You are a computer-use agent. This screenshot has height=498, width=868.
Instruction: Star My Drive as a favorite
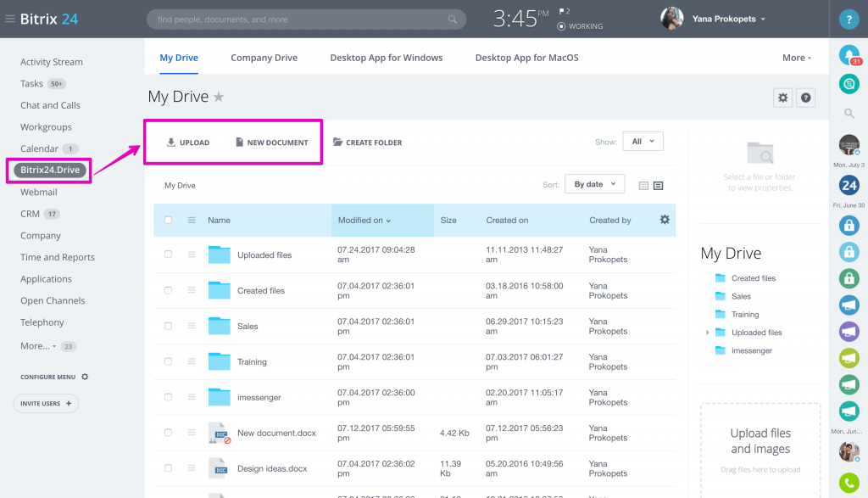219,97
